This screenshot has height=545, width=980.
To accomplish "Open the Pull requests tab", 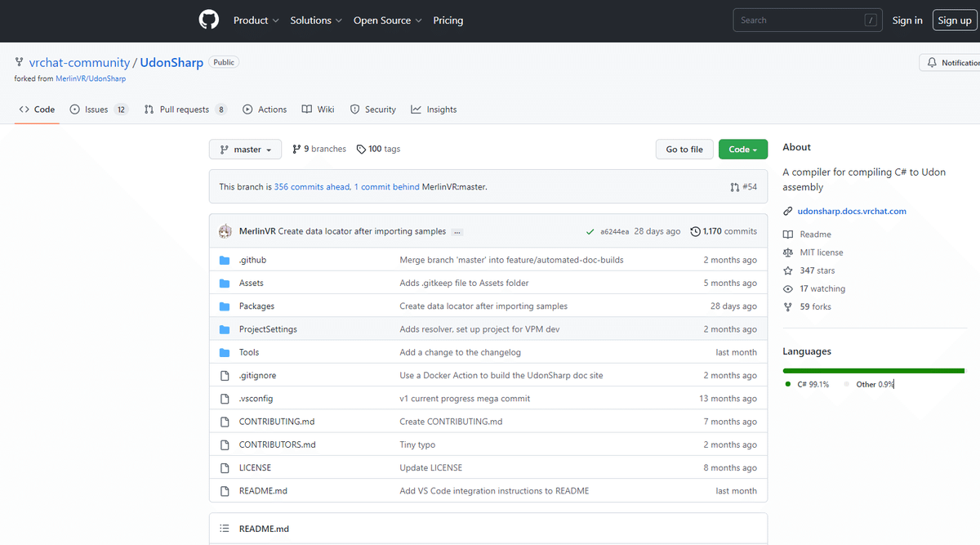I will click(x=185, y=109).
